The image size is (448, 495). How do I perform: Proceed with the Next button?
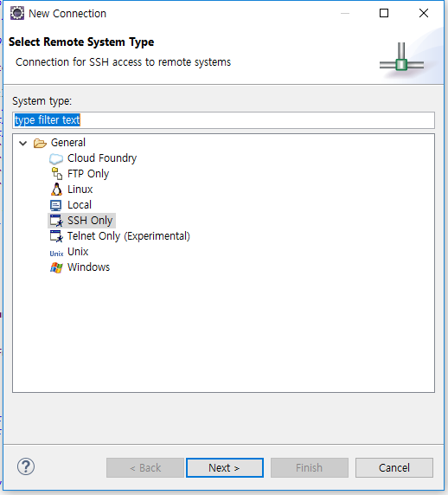[x=225, y=467]
